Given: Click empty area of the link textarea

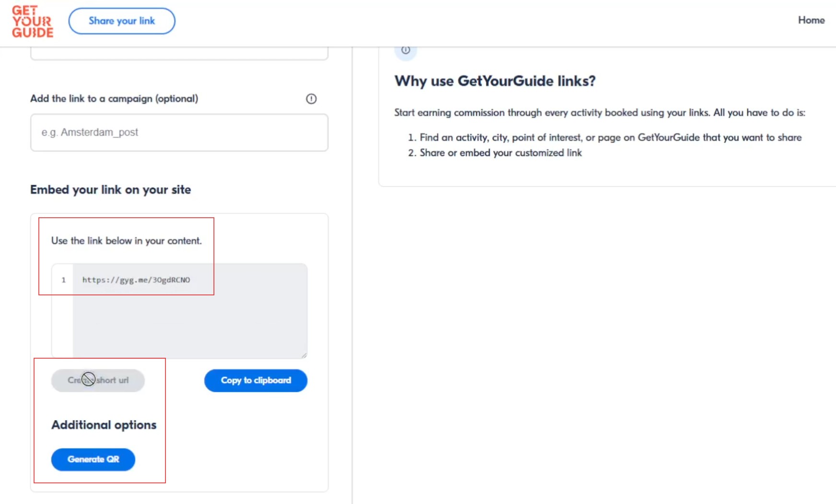Looking at the screenshot, I should pos(190,321).
